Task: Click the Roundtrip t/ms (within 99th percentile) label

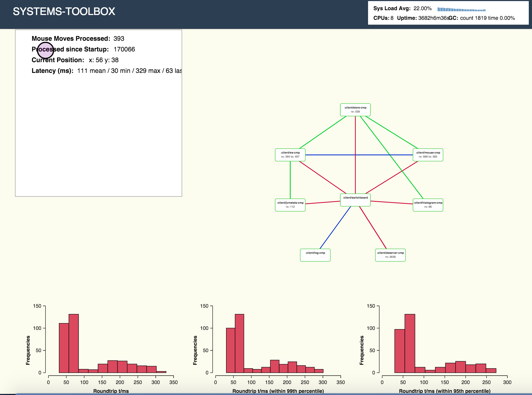Action: tap(278, 391)
